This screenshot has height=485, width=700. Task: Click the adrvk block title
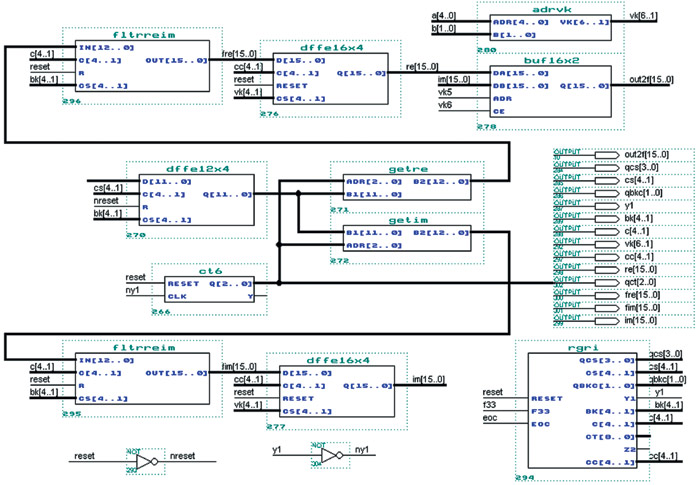click(552, 9)
